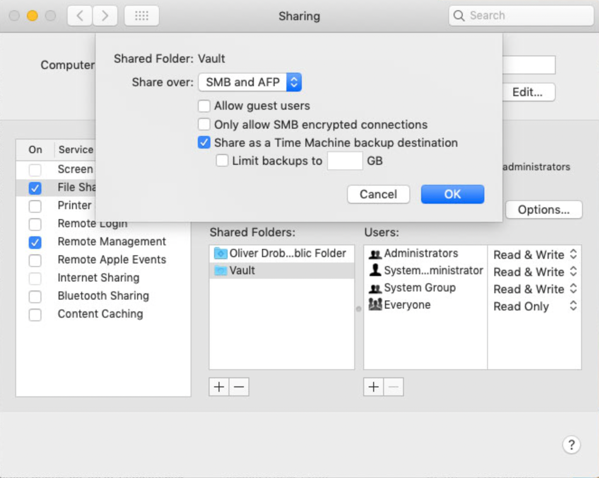This screenshot has width=599, height=478.
Task: Click the forward navigation arrow
Action: (105, 16)
